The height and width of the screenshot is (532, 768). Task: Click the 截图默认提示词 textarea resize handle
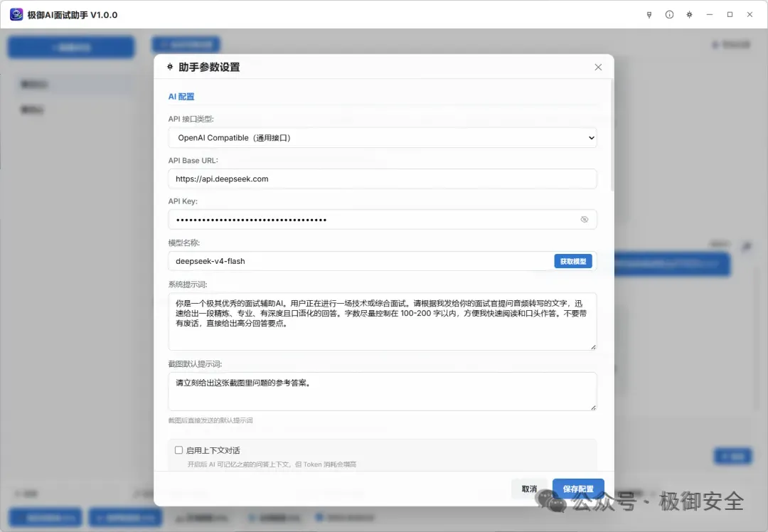tap(593, 407)
